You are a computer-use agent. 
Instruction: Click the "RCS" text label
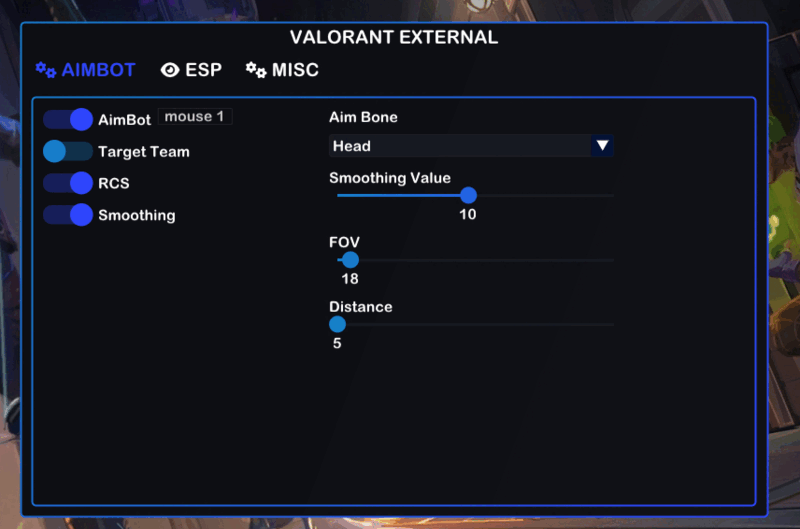point(113,184)
